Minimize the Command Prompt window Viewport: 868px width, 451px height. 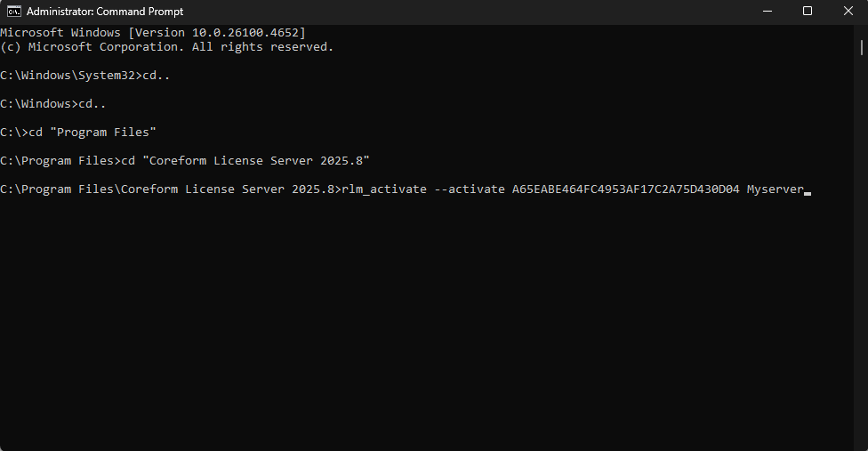point(768,11)
